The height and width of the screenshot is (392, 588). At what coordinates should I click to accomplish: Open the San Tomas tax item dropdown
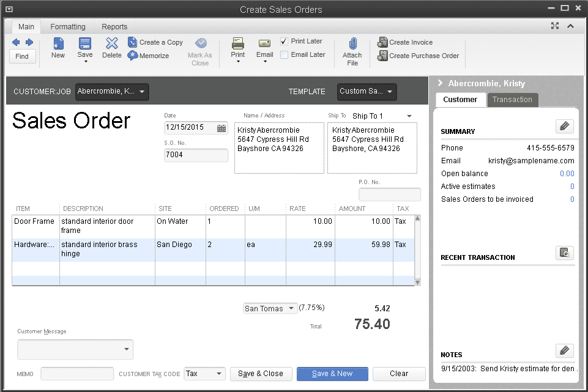pos(291,308)
